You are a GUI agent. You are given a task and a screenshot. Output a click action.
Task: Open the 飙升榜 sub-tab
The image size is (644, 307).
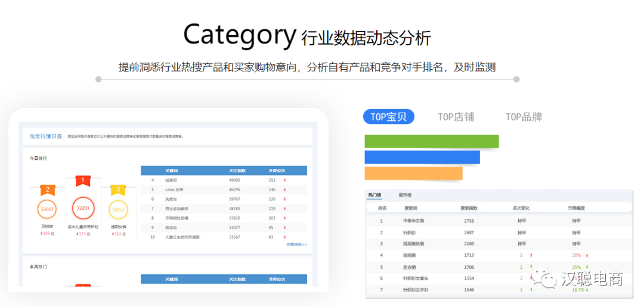[x=405, y=195]
